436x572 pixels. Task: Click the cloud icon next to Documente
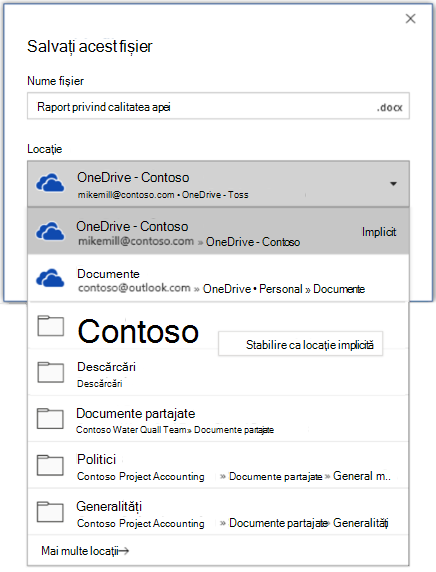(50, 278)
